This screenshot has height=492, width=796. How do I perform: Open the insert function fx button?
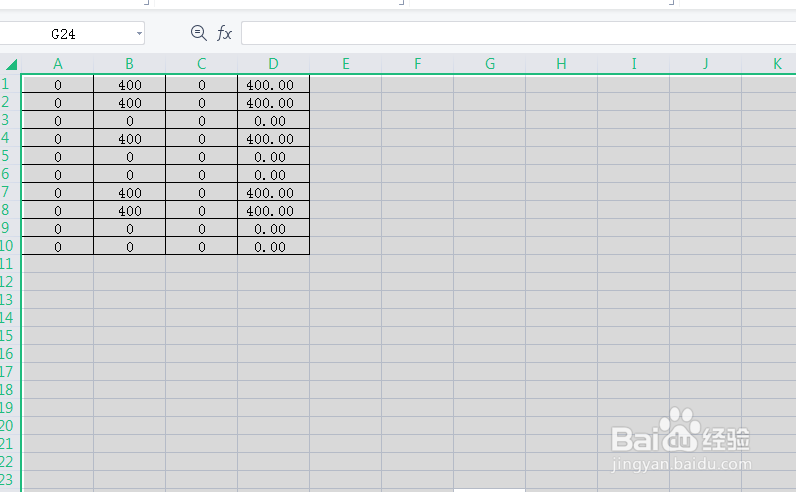(224, 34)
